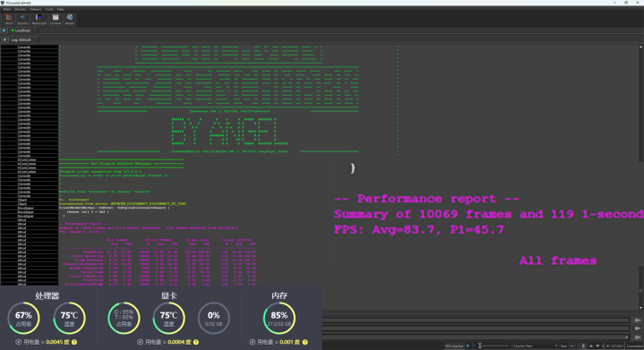This screenshot has height=350, width=644.
Task: Open the Devices menu
Action: pos(20,9)
